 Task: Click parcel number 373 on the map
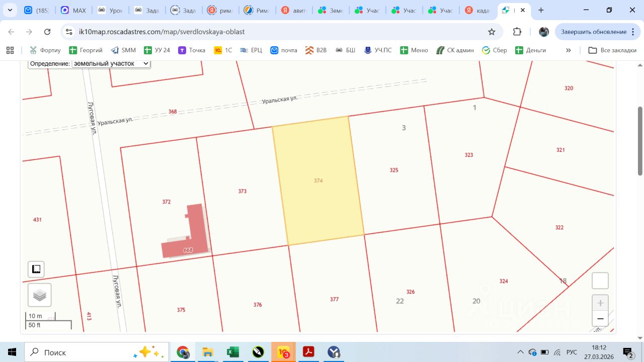click(x=243, y=191)
